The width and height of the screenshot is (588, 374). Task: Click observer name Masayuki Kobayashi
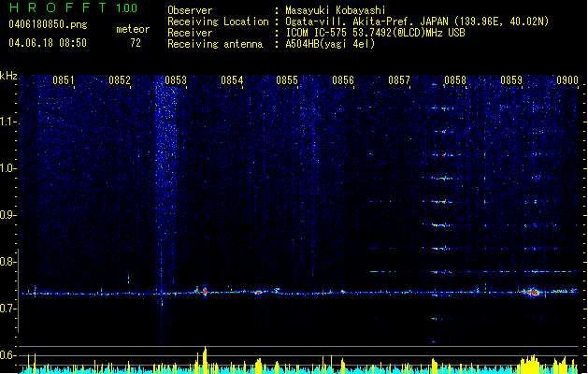pos(336,10)
